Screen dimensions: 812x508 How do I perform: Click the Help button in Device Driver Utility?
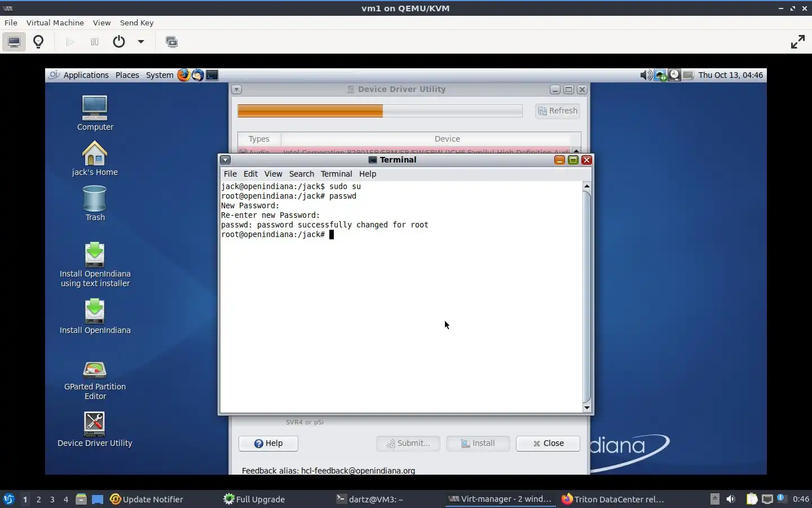[x=268, y=443]
